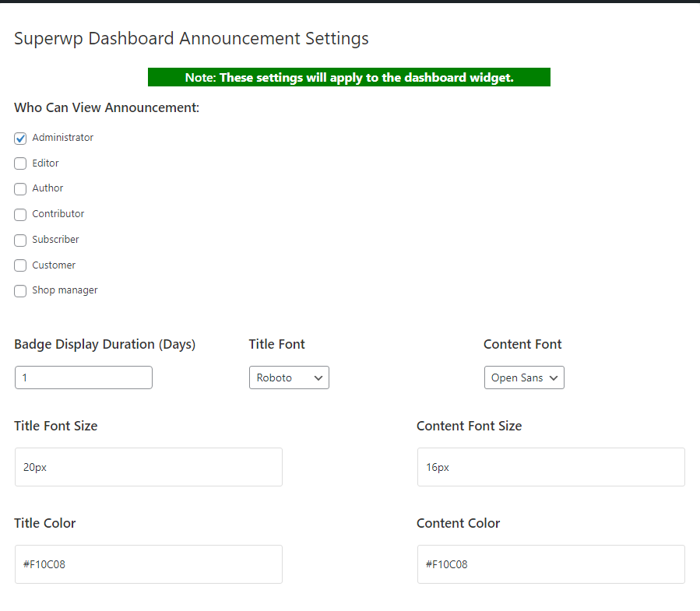The height and width of the screenshot is (611, 700).
Task: Tick the Customer role checkbox
Action: pyautogui.click(x=20, y=265)
